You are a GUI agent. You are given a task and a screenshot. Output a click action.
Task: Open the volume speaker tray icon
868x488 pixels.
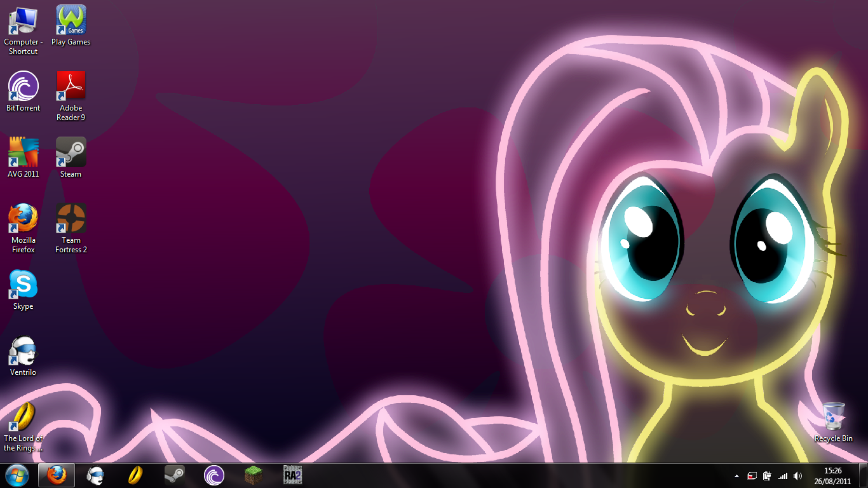click(798, 475)
